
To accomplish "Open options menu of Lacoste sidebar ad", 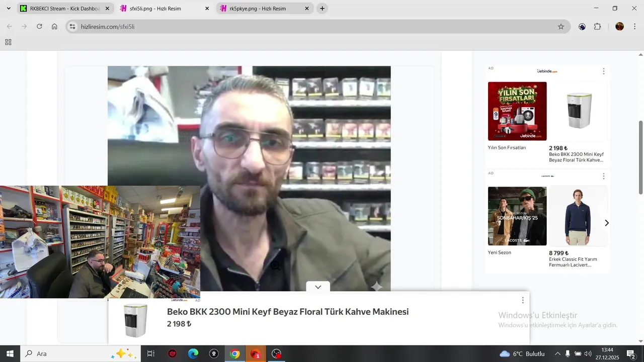I will point(604,176).
